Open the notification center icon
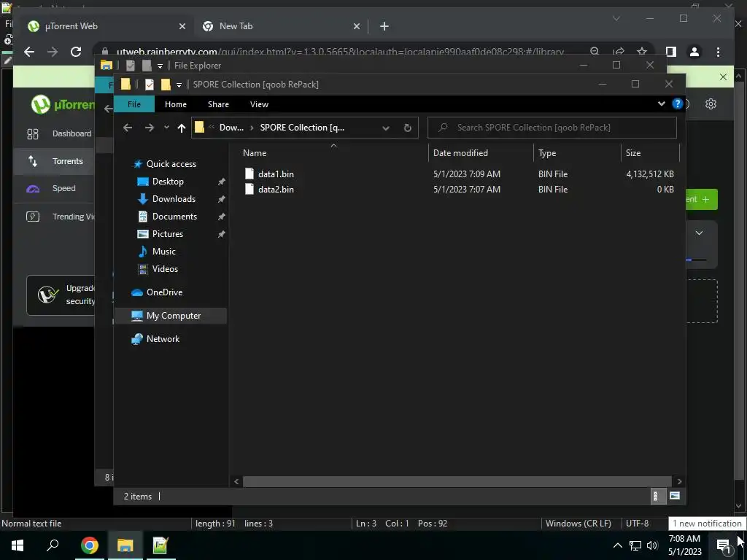This screenshot has width=747, height=560. (724, 545)
